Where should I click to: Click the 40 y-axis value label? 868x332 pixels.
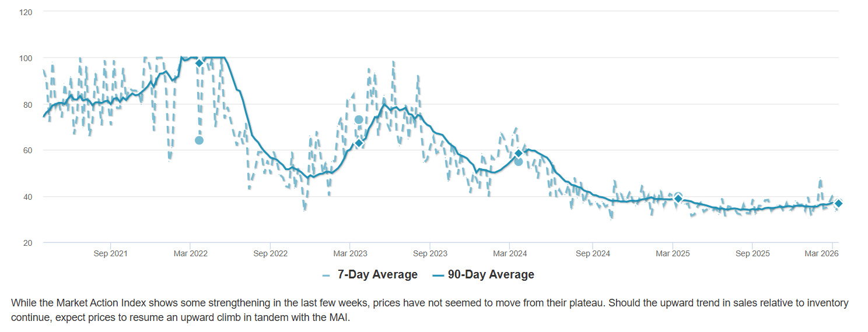pyautogui.click(x=27, y=197)
